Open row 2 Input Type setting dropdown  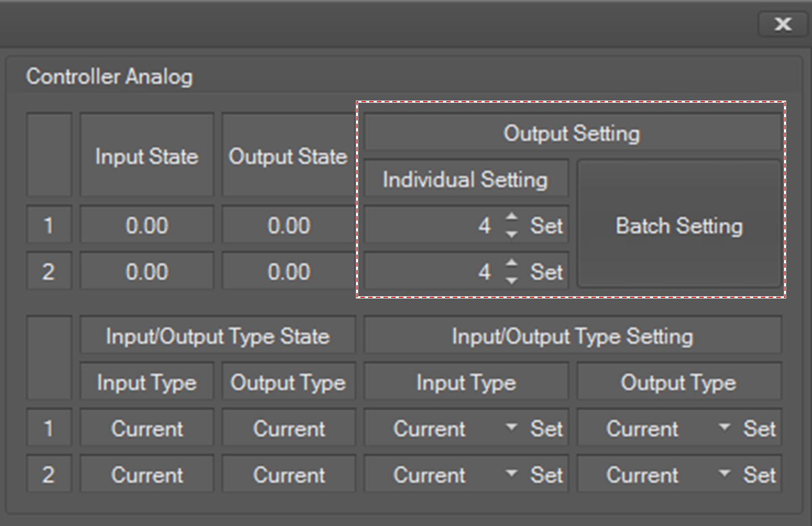pos(511,474)
